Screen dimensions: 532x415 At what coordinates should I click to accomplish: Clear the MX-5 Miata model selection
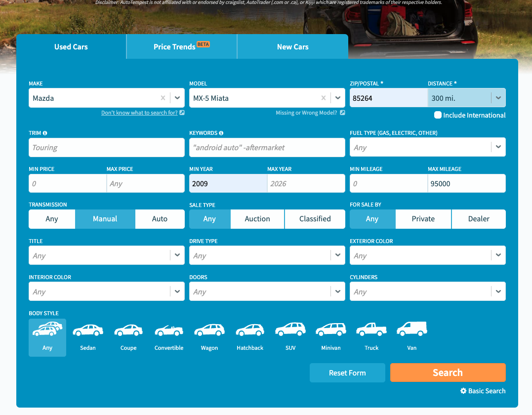324,98
